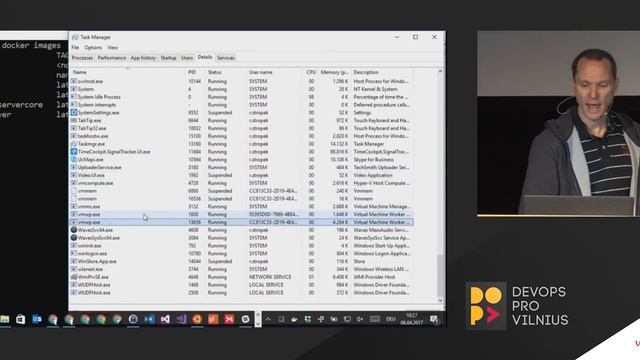Viewport: 640px width, 360px height.
Task: Click the touch keyboard tray icon
Action: point(375,319)
